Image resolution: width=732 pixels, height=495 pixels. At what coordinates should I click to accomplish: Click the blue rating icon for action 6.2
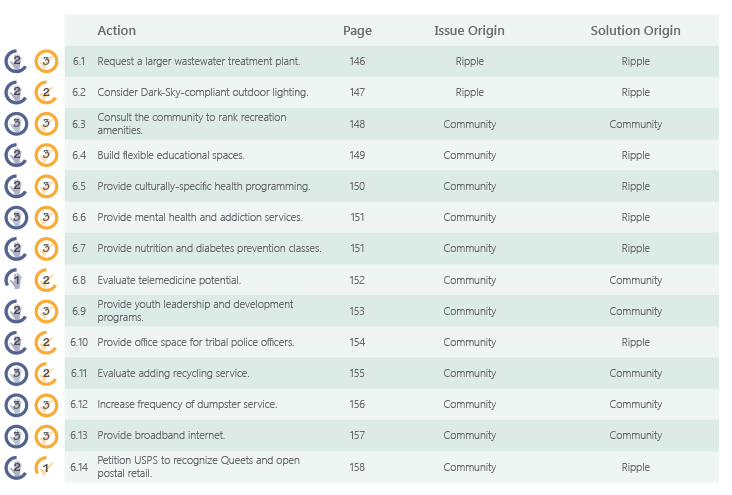tap(16, 92)
